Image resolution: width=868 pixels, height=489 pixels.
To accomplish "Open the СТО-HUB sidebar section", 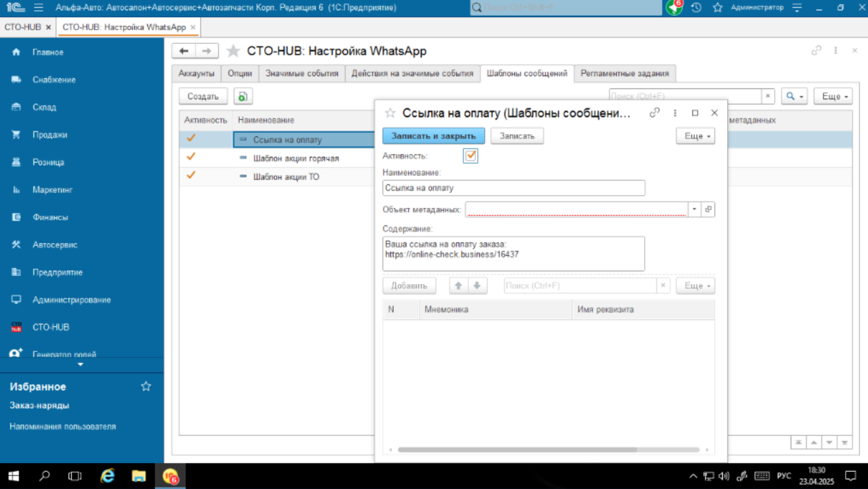I will click(x=51, y=327).
